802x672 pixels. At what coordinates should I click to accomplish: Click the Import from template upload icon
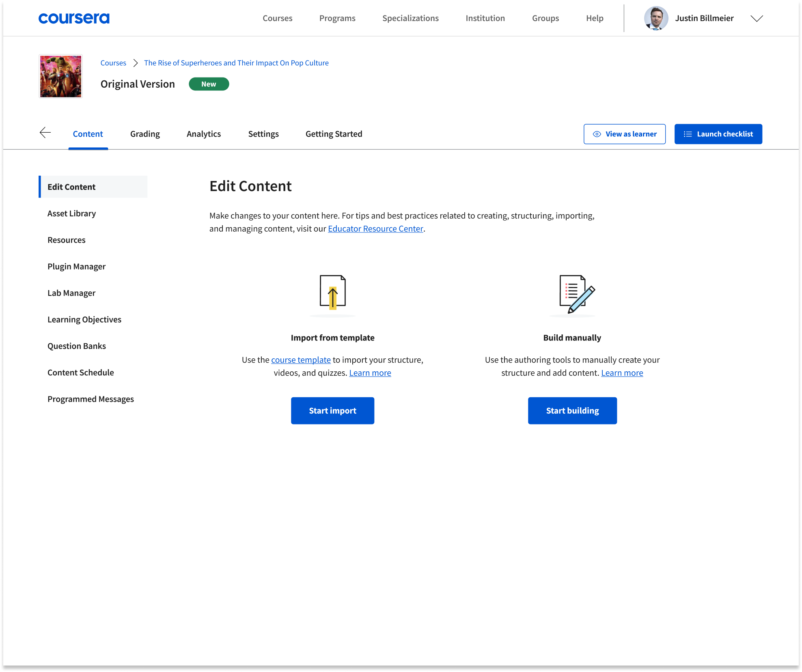point(332,293)
